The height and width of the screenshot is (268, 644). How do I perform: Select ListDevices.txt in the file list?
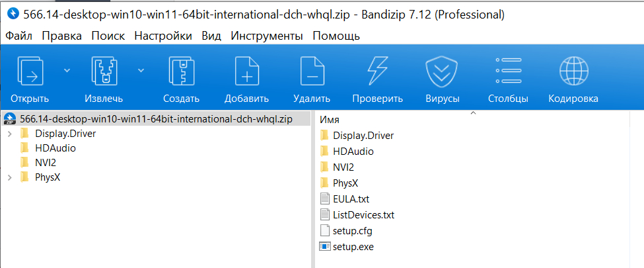pos(363,214)
